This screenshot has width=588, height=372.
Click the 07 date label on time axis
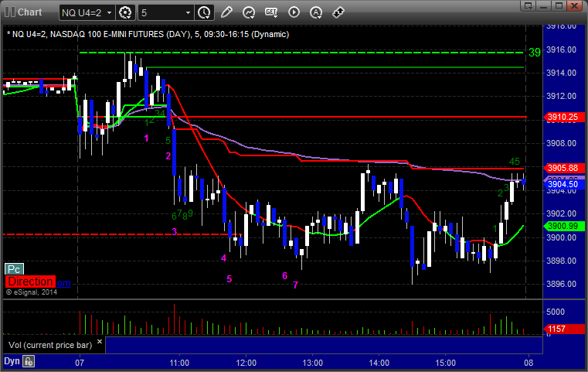click(80, 363)
